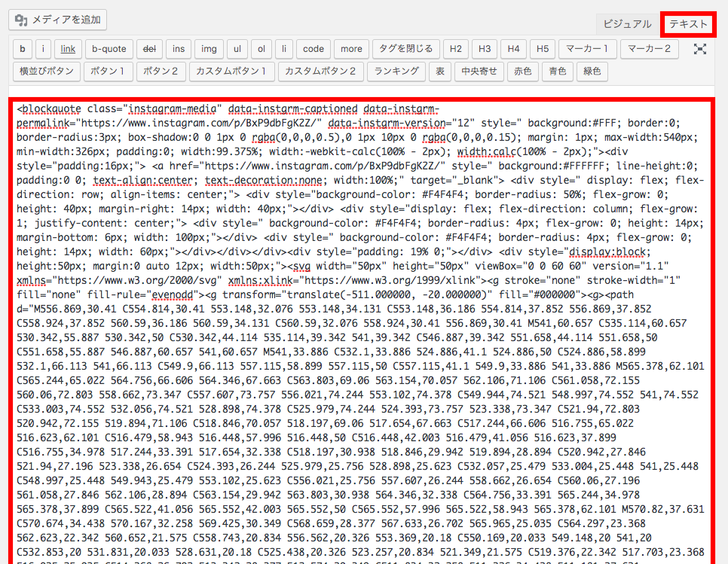The width and height of the screenshot is (728, 564).
Task: Apply マーカー２ highlight
Action: pos(649,49)
